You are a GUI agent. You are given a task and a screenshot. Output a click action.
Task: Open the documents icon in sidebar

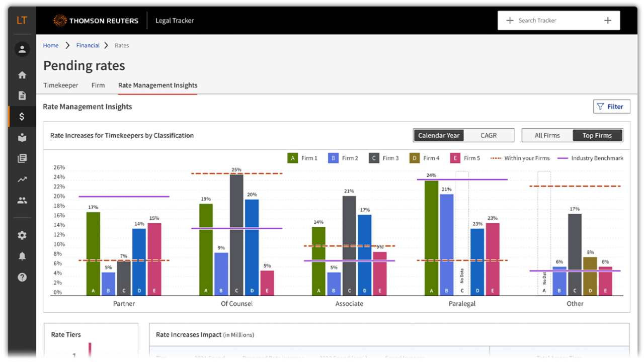[x=22, y=96]
